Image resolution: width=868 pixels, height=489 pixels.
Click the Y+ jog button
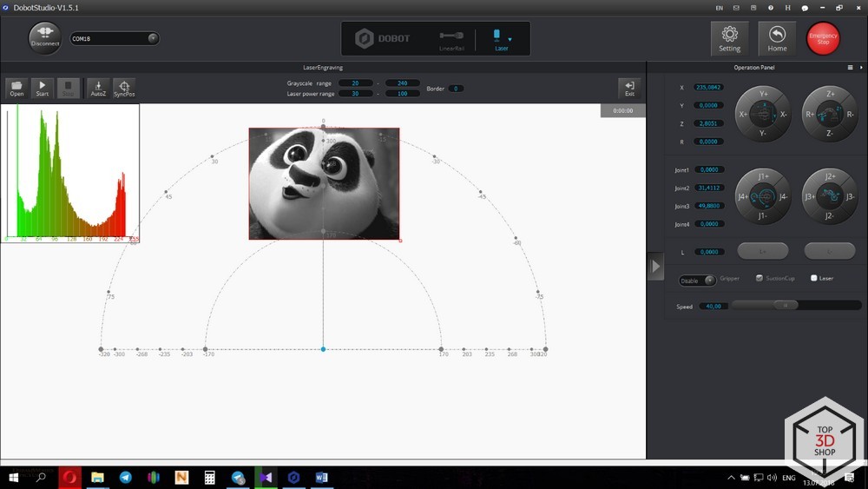pyautogui.click(x=763, y=94)
